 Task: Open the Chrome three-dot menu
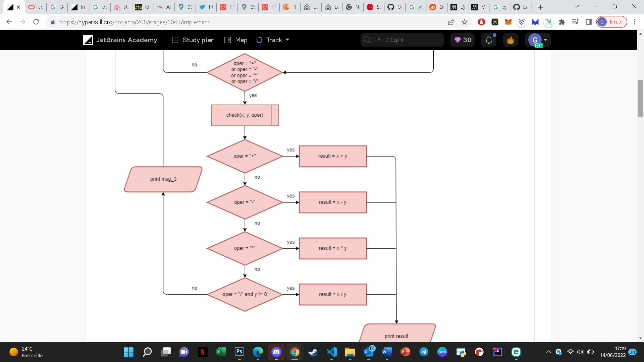pos(635,22)
